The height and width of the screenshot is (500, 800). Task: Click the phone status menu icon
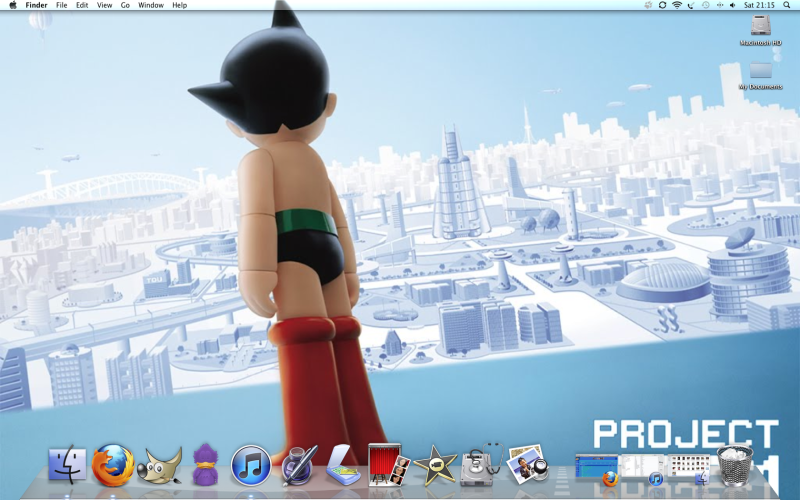(691, 5)
